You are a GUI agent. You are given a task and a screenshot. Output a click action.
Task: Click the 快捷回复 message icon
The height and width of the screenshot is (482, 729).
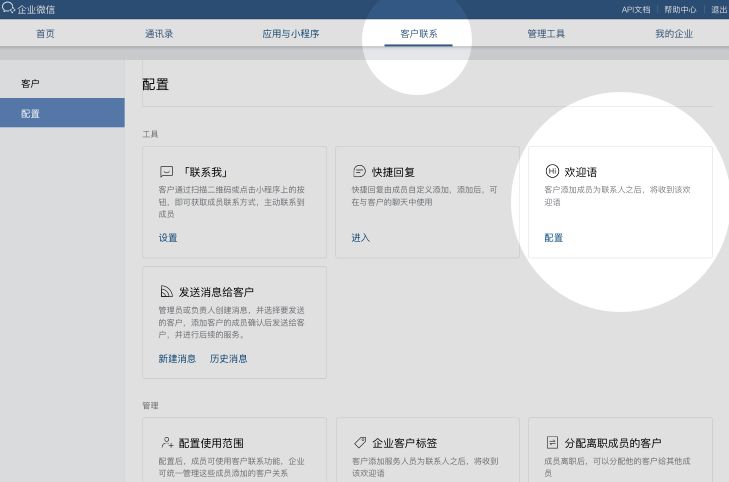click(360, 171)
